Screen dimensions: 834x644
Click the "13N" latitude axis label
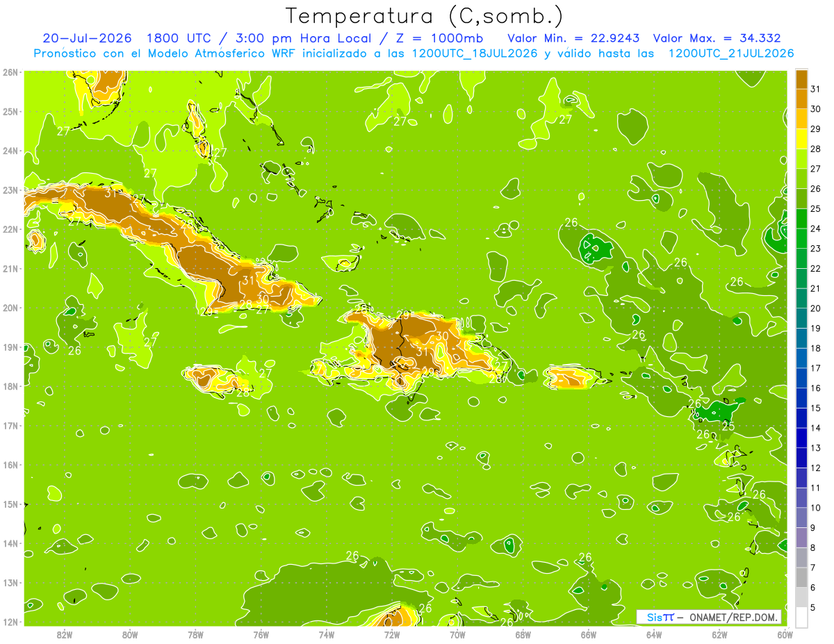click(11, 582)
